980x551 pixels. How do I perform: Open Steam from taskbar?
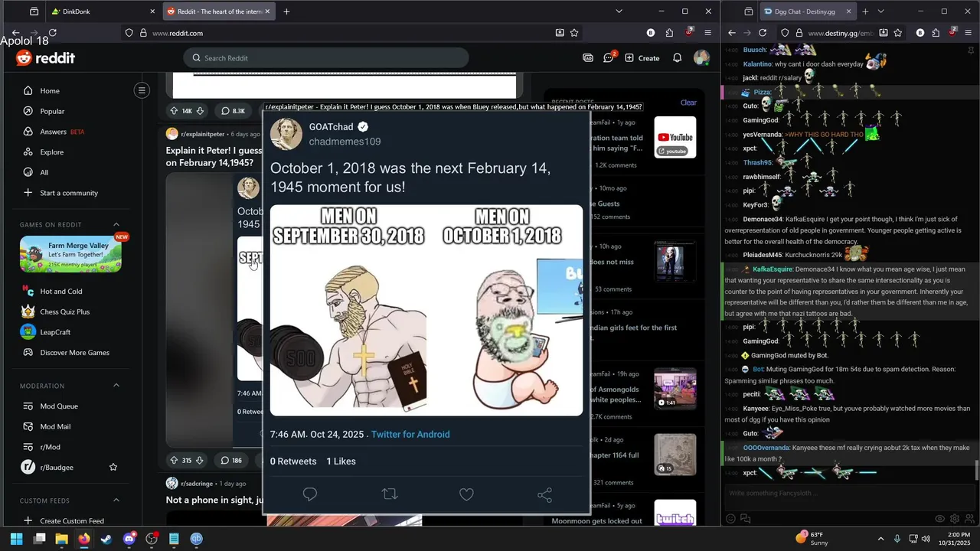pos(106,539)
